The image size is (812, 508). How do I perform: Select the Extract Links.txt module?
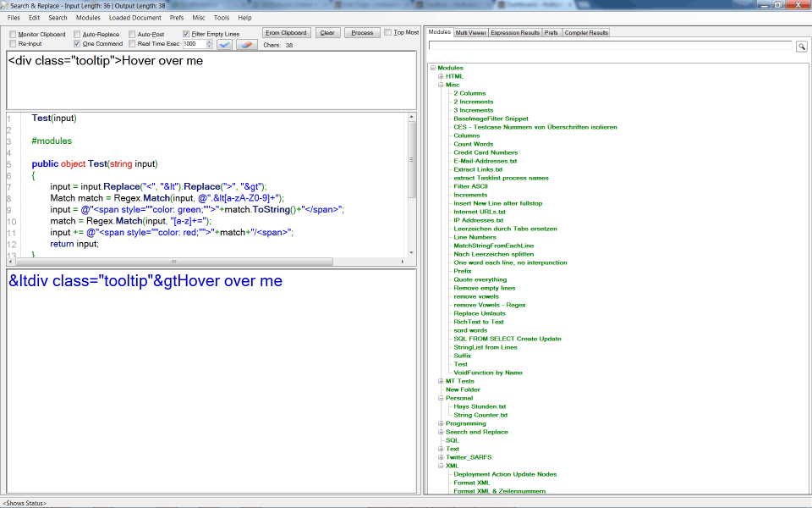[478, 169]
